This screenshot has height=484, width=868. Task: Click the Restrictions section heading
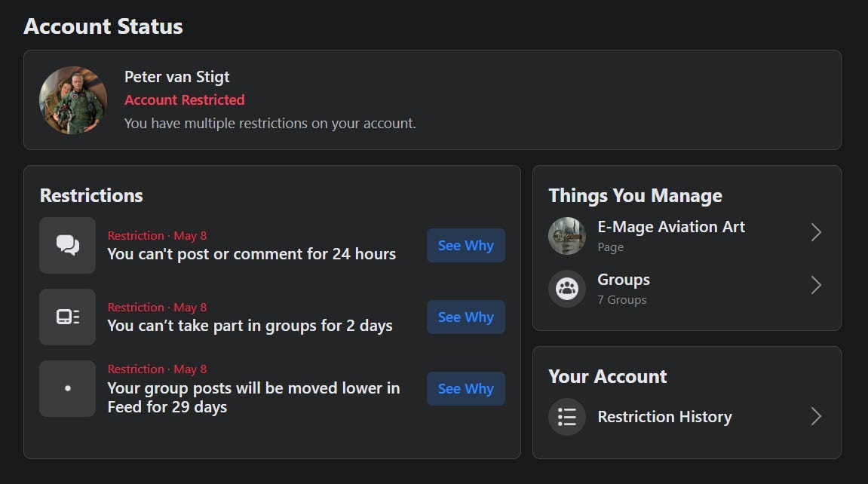point(90,195)
